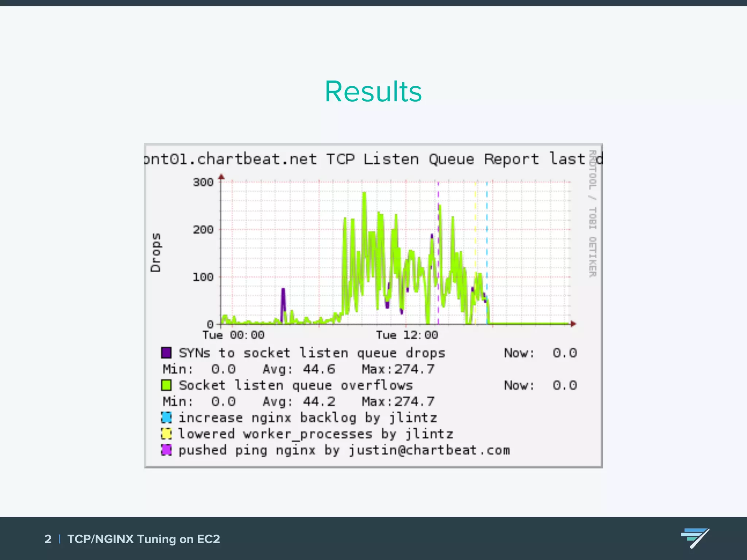Click the 300 y-axis value
The width and height of the screenshot is (747, 560).
(203, 182)
